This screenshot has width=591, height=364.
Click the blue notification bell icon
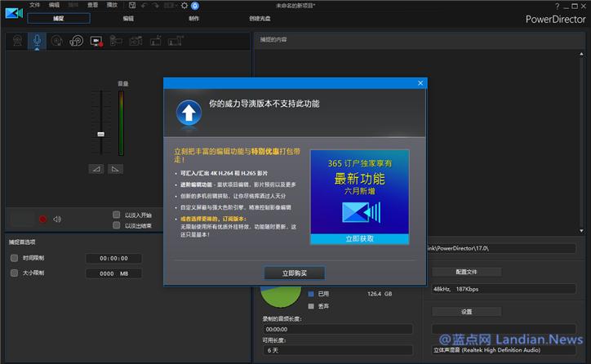pyautogui.click(x=195, y=6)
